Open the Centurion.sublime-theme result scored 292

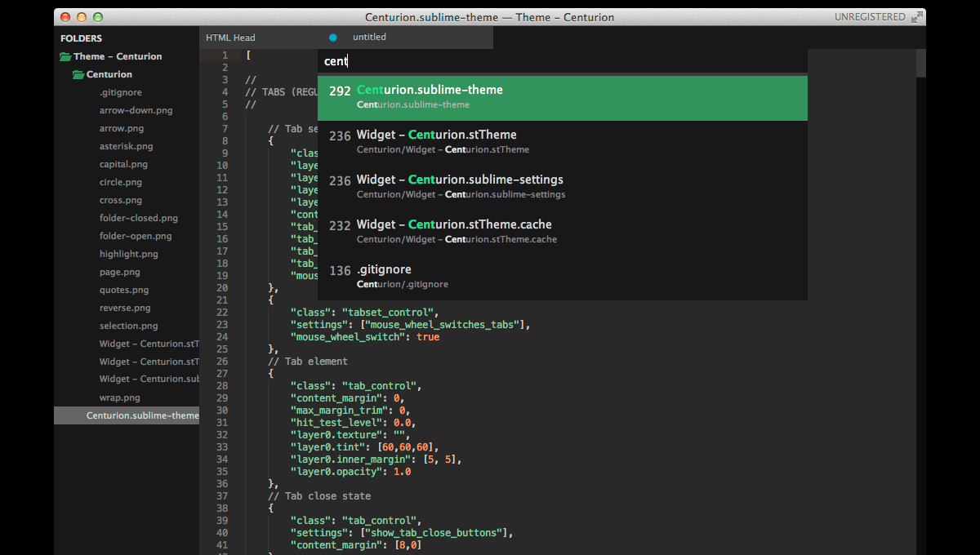click(x=563, y=98)
